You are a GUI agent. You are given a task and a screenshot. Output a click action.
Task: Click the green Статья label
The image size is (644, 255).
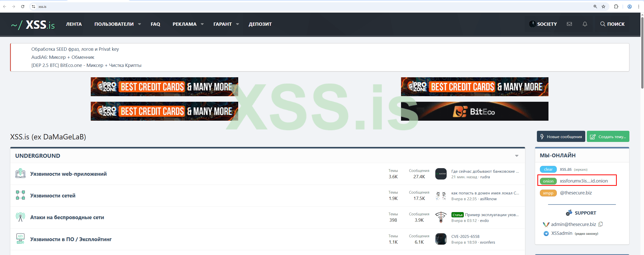(x=457, y=215)
